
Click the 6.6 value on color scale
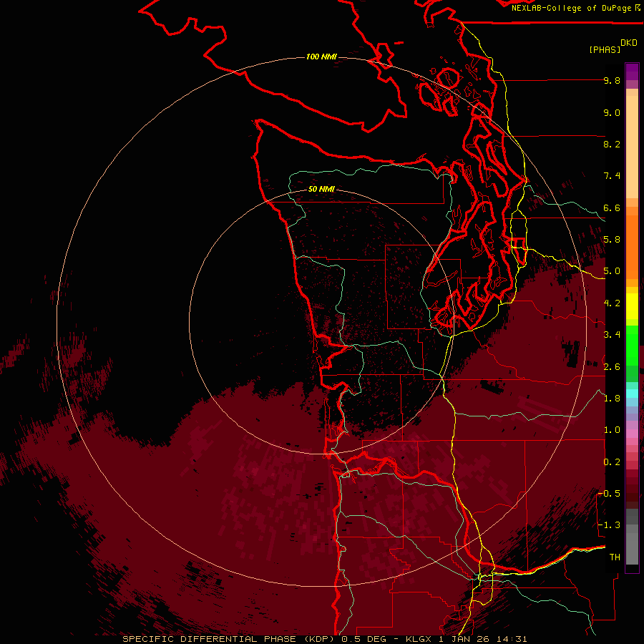click(x=612, y=208)
